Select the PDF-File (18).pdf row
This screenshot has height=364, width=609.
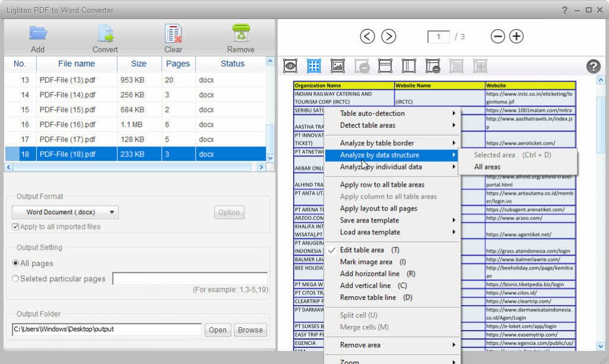click(x=136, y=154)
